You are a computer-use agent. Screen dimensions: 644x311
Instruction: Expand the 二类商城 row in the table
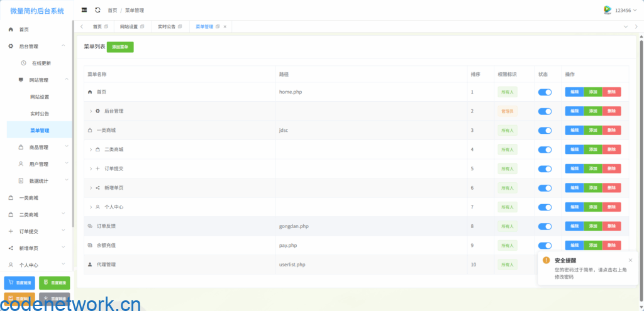tap(91, 150)
